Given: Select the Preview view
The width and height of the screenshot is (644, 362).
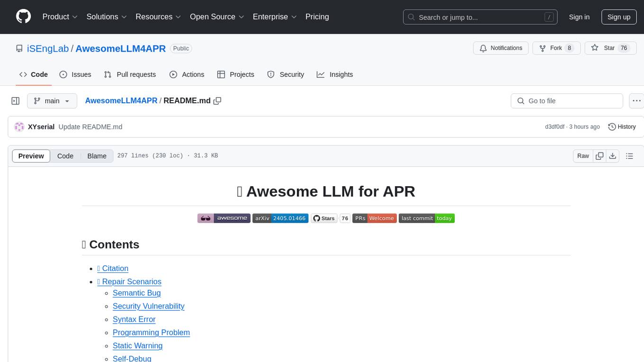Looking at the screenshot, I should tap(31, 156).
